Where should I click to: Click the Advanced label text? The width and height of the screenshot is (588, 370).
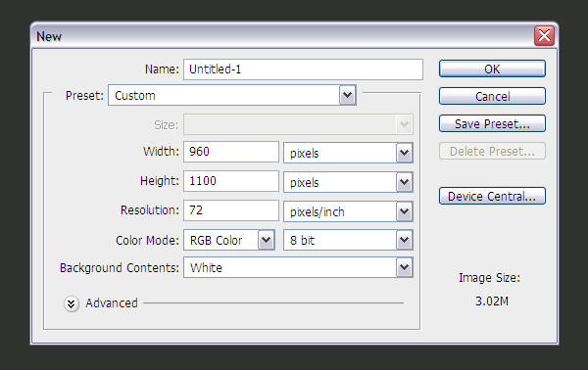(x=112, y=303)
